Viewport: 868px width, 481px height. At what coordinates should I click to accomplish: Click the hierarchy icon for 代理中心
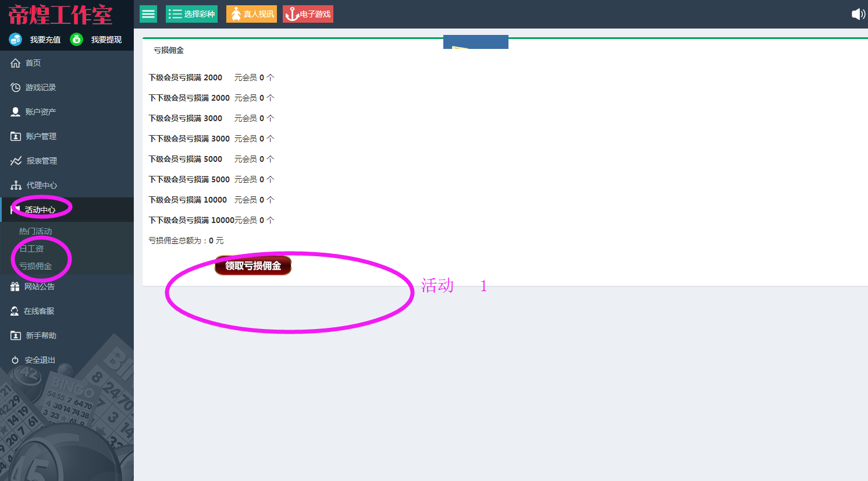(16, 185)
